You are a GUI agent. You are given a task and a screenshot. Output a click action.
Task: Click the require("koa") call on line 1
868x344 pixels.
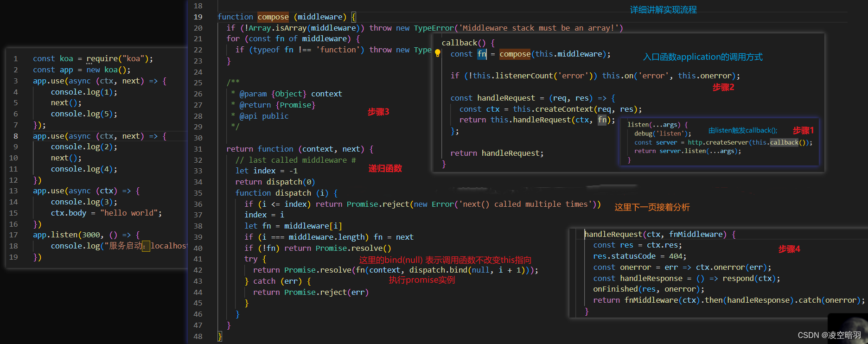(120, 59)
